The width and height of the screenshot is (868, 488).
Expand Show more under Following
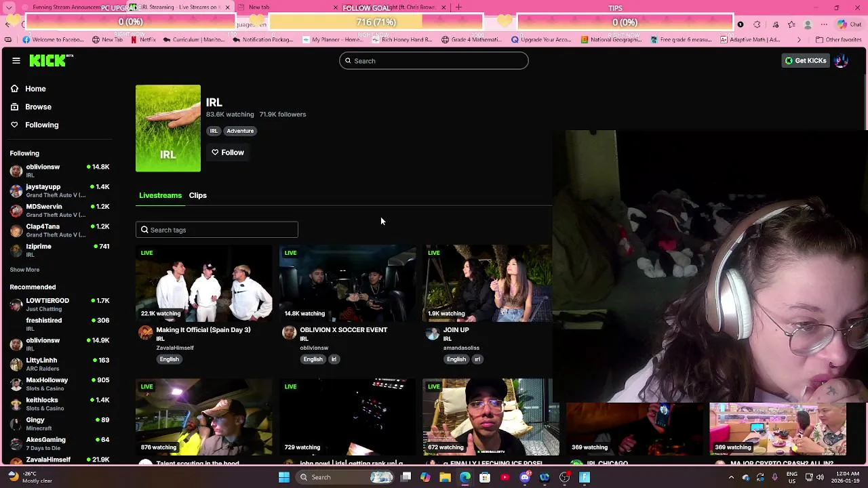(24, 270)
